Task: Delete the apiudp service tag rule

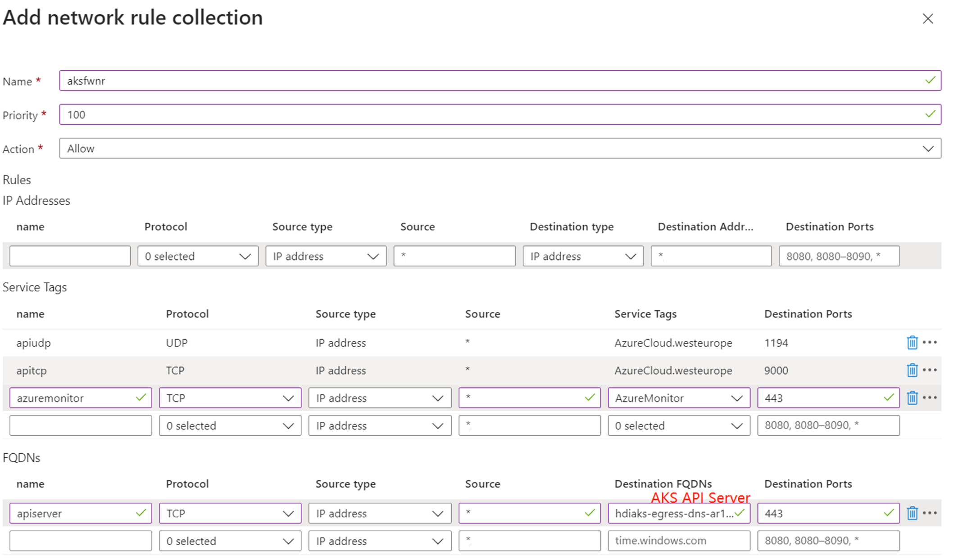Action: pyautogui.click(x=912, y=343)
